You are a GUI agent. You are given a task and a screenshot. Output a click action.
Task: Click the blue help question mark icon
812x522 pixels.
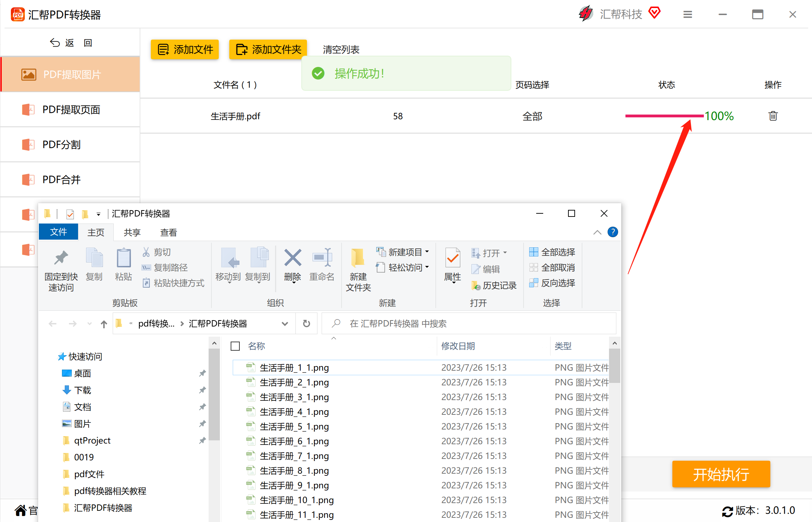click(x=612, y=232)
